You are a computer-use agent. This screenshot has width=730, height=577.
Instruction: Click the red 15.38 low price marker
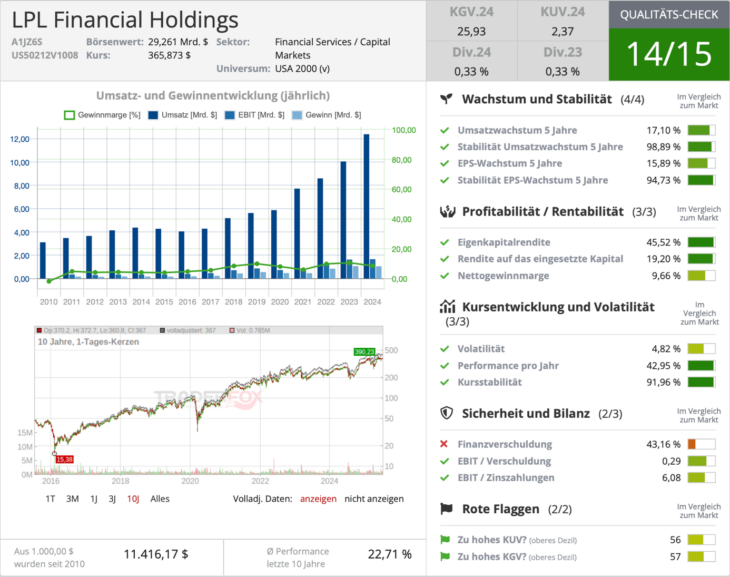click(x=64, y=459)
